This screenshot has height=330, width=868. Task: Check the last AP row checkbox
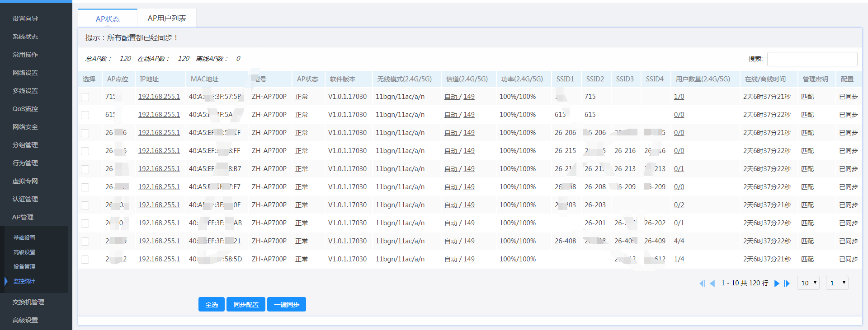click(85, 260)
